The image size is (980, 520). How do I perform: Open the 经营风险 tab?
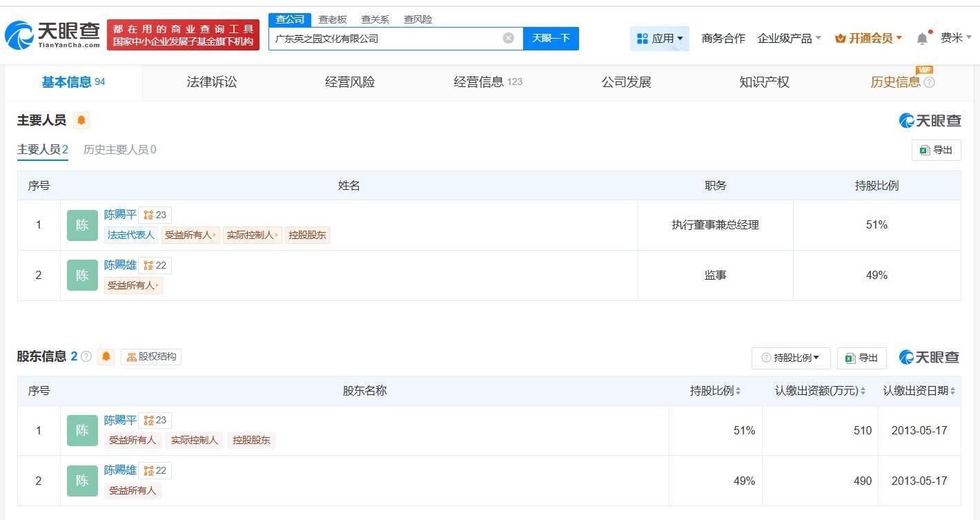point(350,82)
